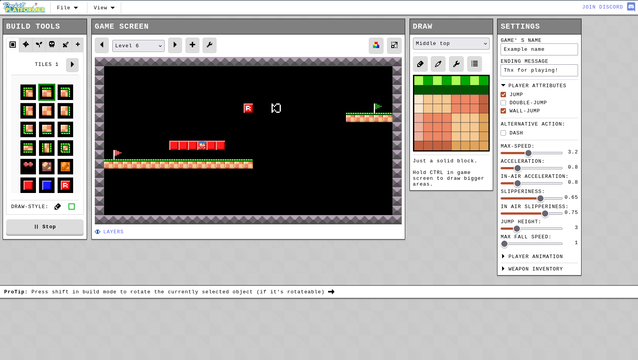Select the top-right corner grass tile
Viewport: 638px width, 360px height.
(65, 92)
